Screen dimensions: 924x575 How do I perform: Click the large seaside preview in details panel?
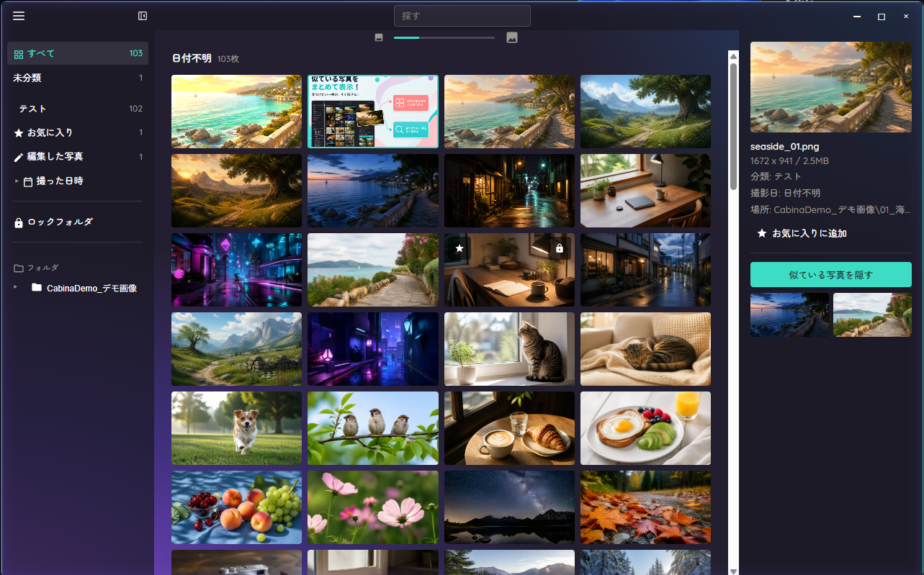coord(831,87)
